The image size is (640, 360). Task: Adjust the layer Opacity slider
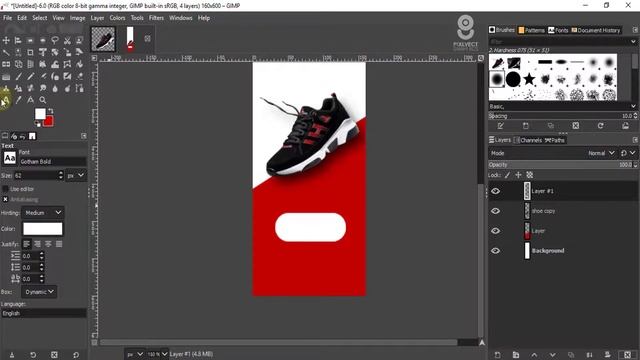coord(562,164)
